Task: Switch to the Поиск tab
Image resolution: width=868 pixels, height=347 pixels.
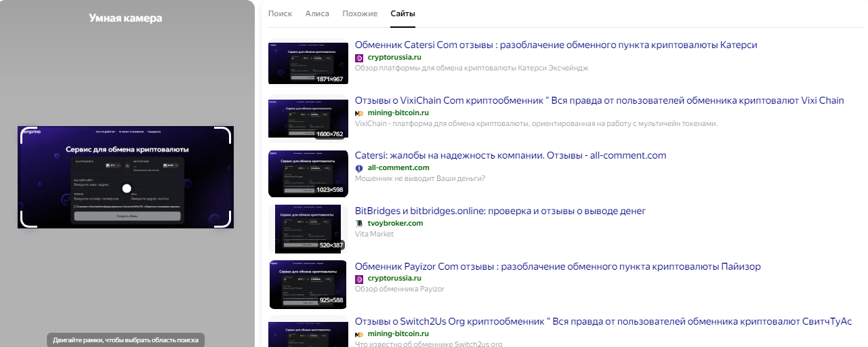Action: (x=281, y=14)
